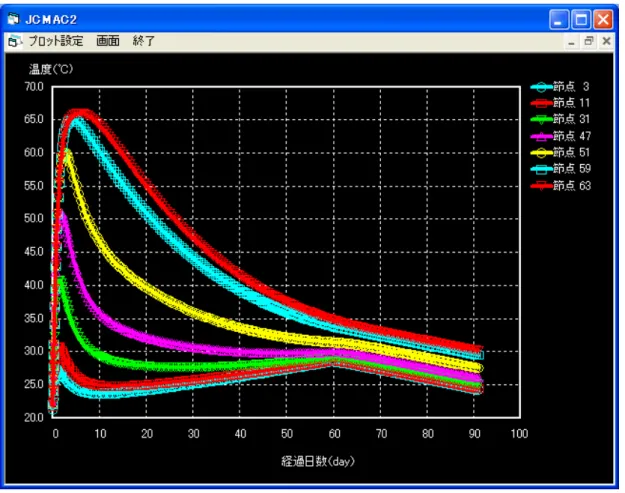Image resolution: width=625 pixels, height=493 pixels.
Task: Close the inner plot window
Action: [x=606, y=41]
